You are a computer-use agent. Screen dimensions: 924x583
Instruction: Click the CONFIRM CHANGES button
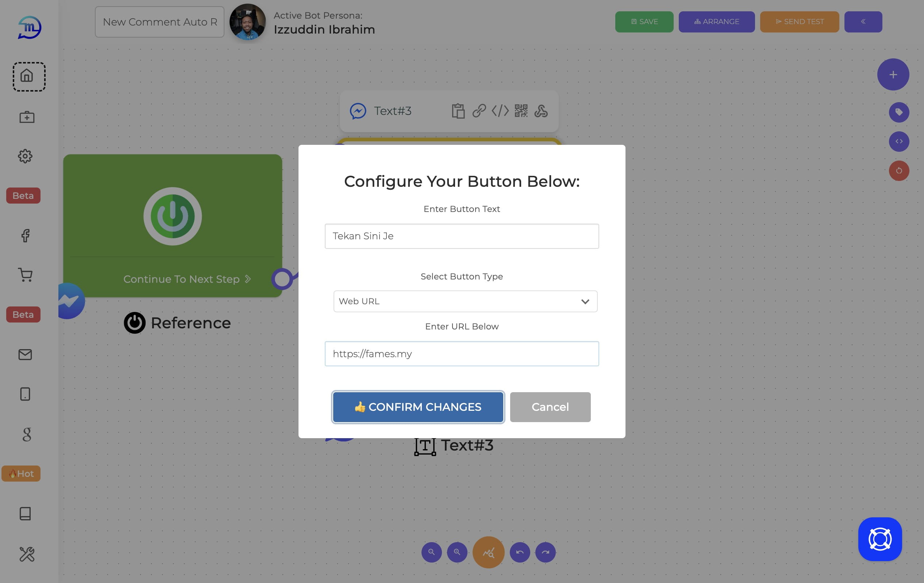point(418,407)
